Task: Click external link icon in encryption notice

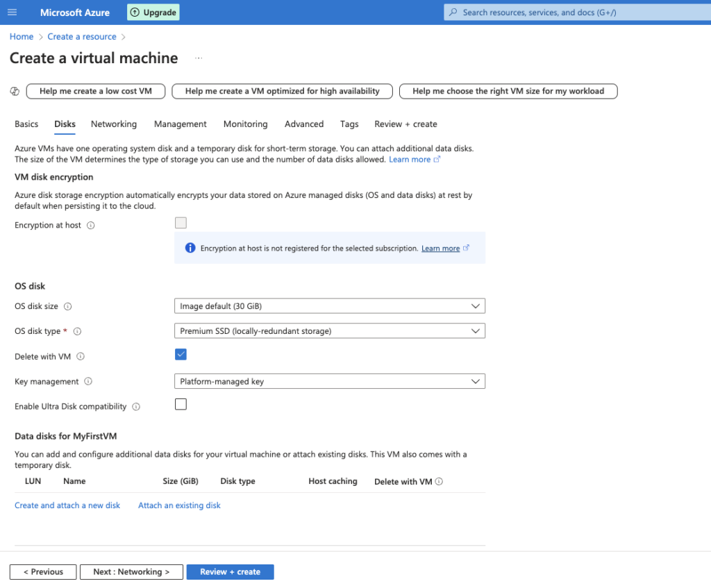Action: (466, 248)
